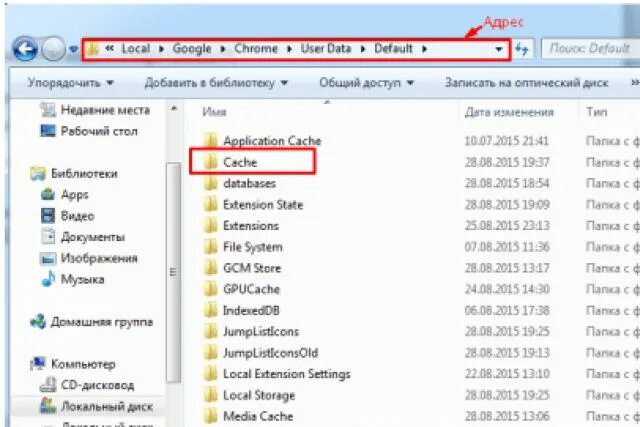Jump to Chrome in the address path
The height and width of the screenshot is (427, 640).
click(256, 49)
